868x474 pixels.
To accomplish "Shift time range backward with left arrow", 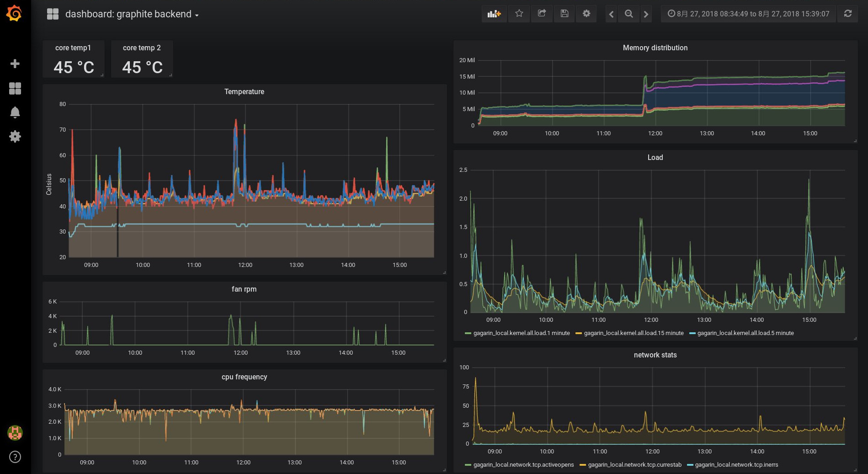I will pos(611,14).
